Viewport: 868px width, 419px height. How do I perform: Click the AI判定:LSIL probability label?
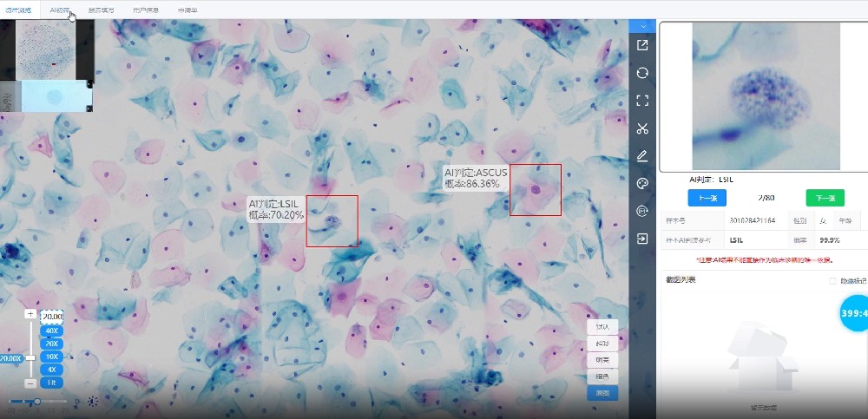point(276,210)
